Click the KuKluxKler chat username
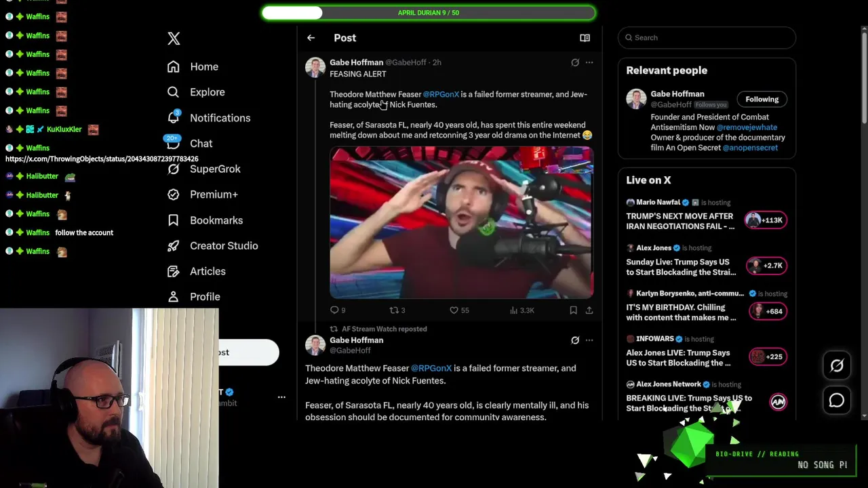Viewport: 868px width, 488px height. click(64, 129)
